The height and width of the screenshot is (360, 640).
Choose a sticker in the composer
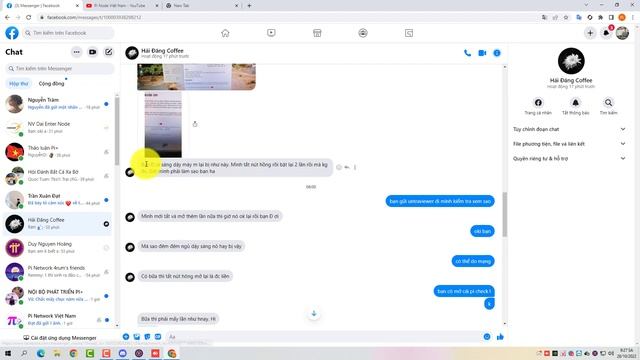click(x=147, y=337)
